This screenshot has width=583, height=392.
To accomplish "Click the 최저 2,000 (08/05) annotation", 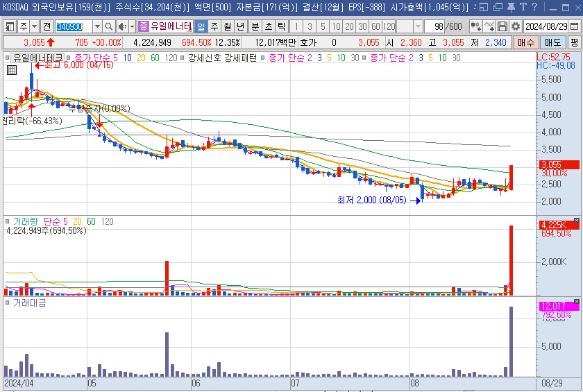I will pyautogui.click(x=372, y=201).
